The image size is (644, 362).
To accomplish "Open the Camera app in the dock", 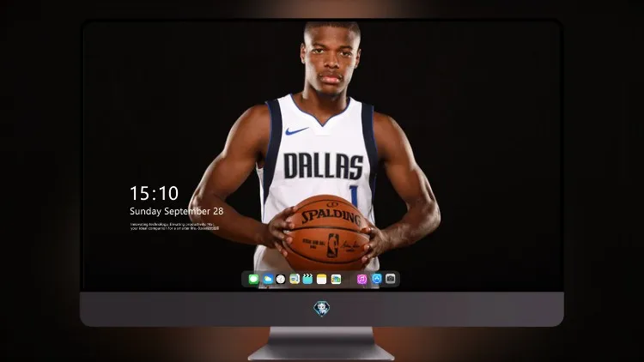I will [x=391, y=279].
